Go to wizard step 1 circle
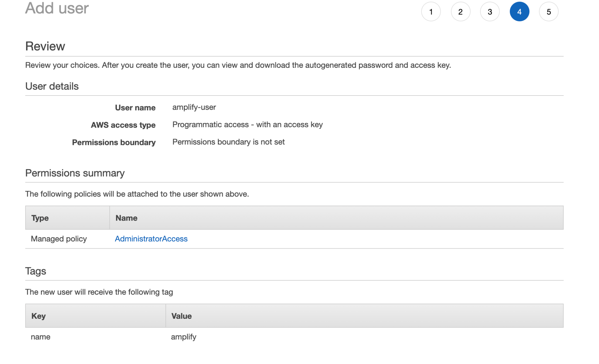The height and width of the screenshot is (364, 599). point(431,12)
